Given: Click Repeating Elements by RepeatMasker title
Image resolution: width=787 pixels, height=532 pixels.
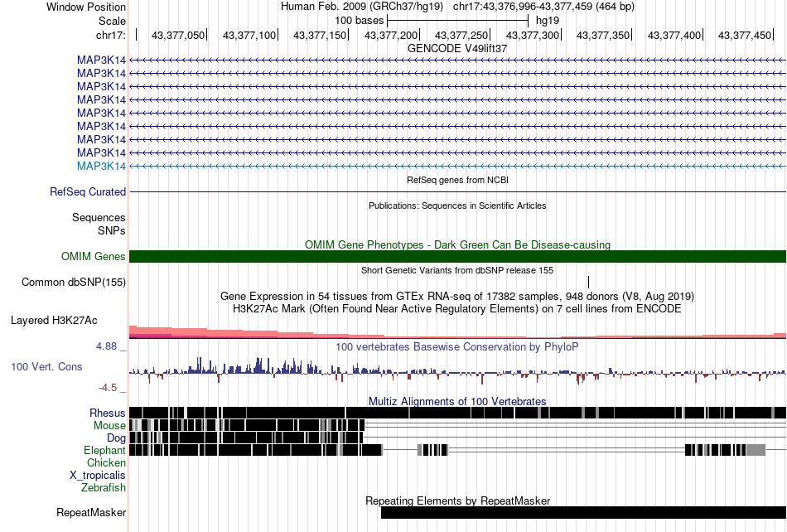Looking at the screenshot, I should tap(458, 501).
